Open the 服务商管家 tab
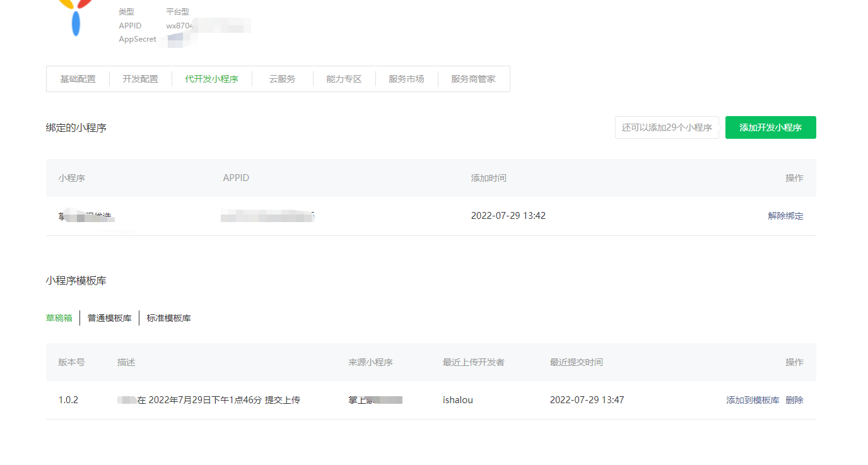 473,79
